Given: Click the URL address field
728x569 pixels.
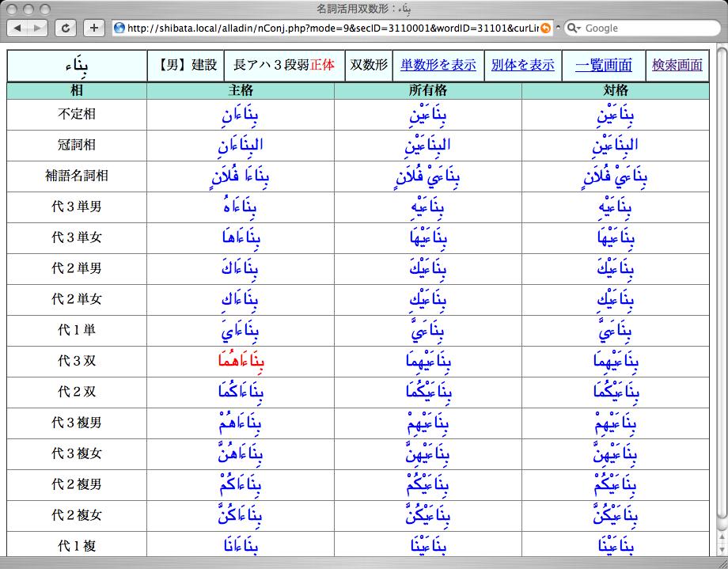Looking at the screenshot, I should (x=332, y=28).
